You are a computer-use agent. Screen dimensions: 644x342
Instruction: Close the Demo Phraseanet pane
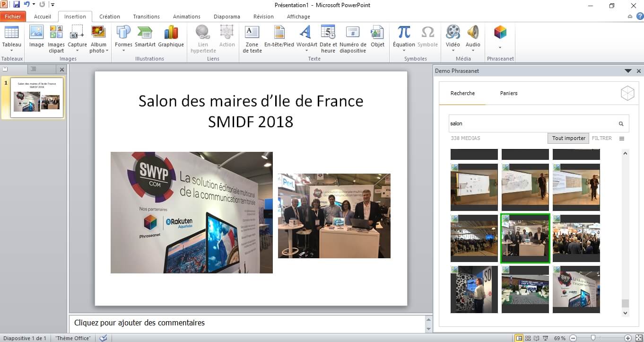click(x=639, y=71)
